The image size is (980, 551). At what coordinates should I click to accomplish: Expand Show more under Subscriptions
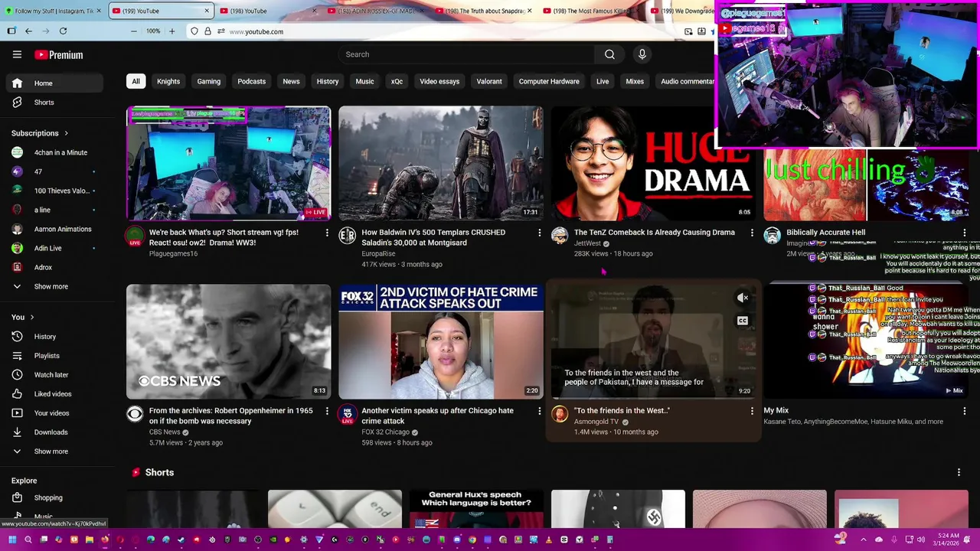click(54, 287)
